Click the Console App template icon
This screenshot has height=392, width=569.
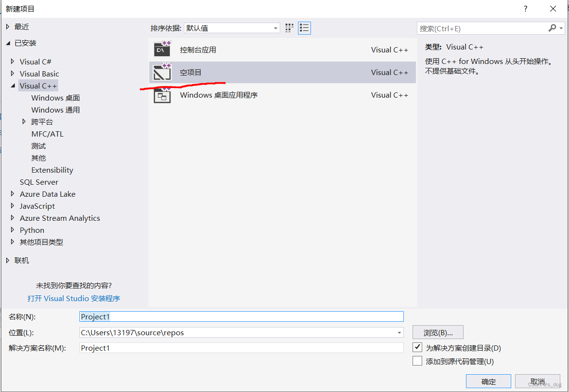pyautogui.click(x=162, y=50)
